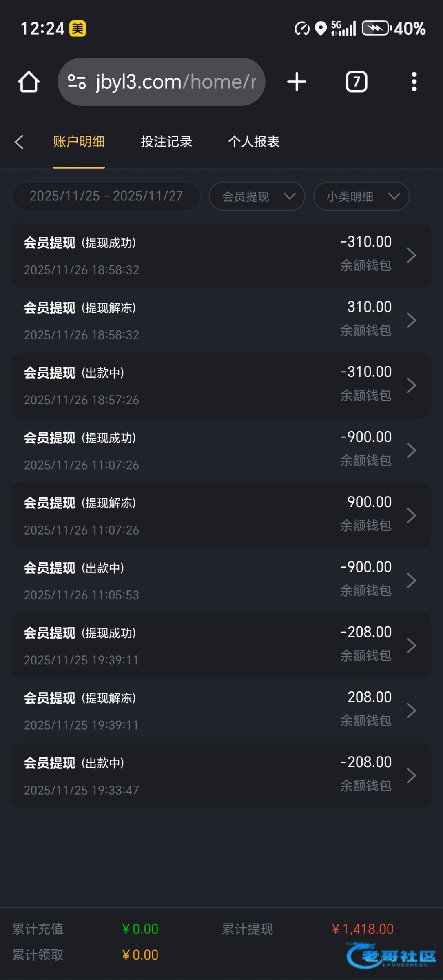This screenshot has width=443, height=980.
Task: Open the tab switcher showing 7 tabs
Action: click(357, 82)
